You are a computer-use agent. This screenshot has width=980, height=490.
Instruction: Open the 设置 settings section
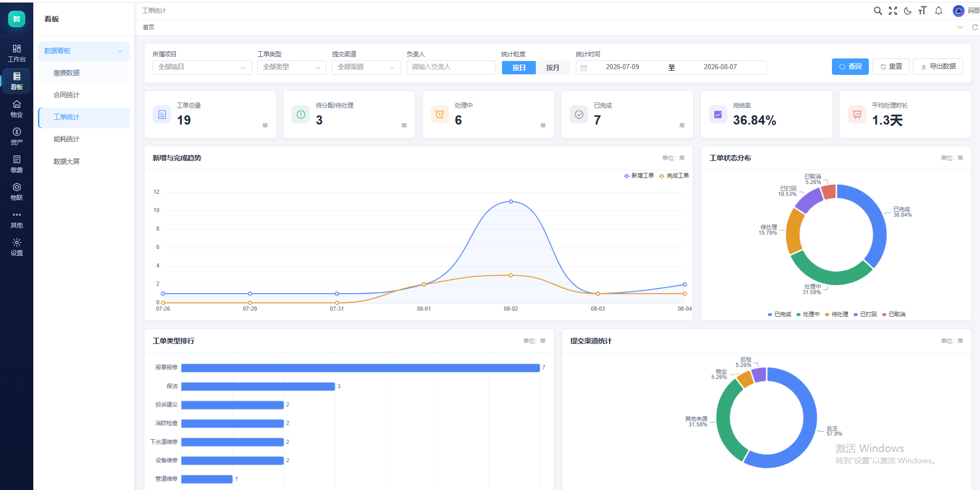[16, 247]
